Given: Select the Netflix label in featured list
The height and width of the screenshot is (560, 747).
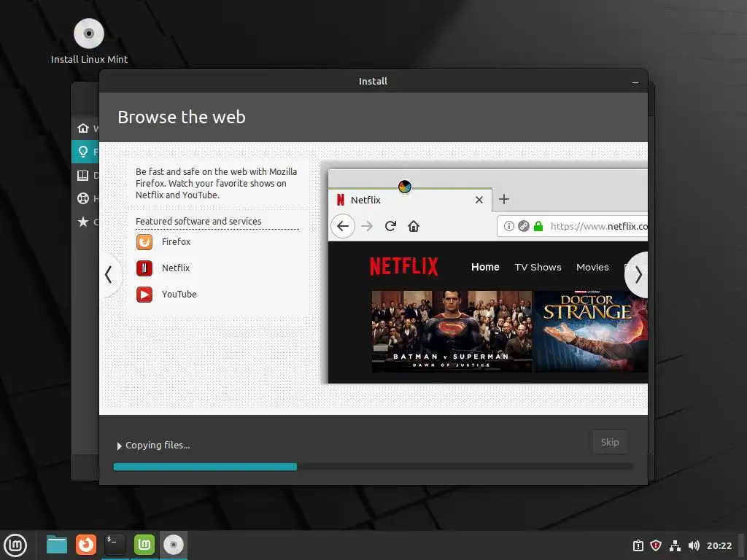Looking at the screenshot, I should (176, 268).
